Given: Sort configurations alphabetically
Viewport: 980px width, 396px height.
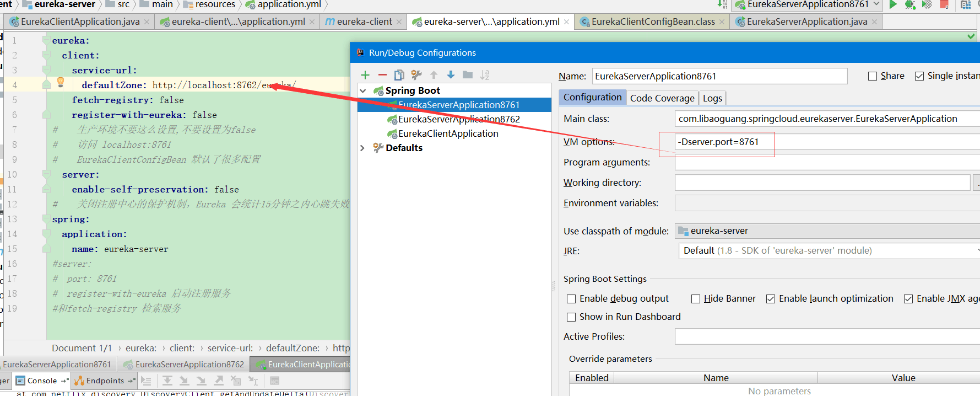Looking at the screenshot, I should (x=485, y=75).
